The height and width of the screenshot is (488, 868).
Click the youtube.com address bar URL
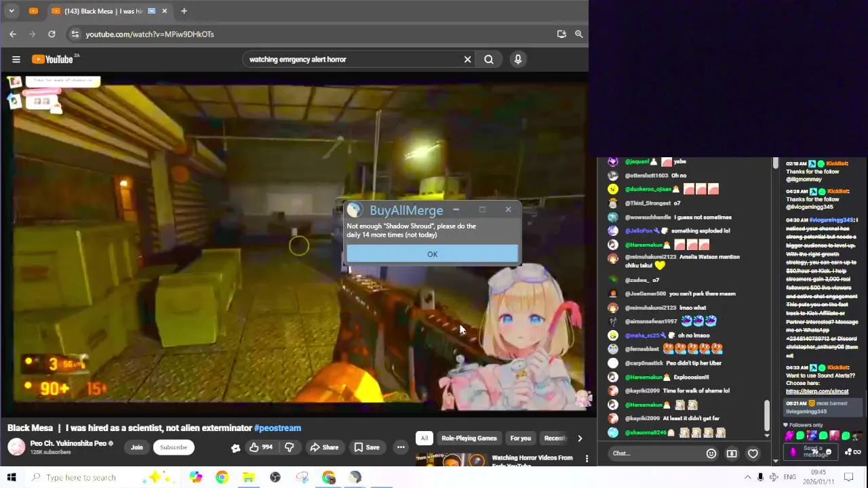(150, 34)
